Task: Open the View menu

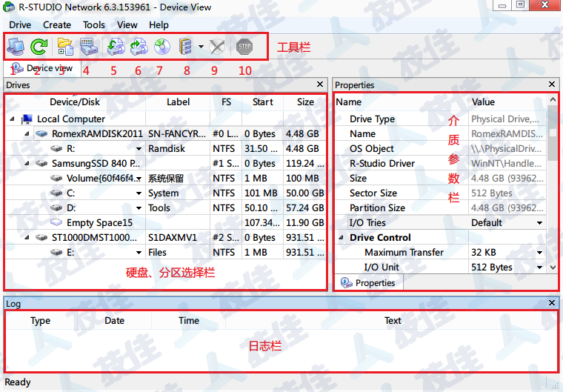Action: [127, 24]
